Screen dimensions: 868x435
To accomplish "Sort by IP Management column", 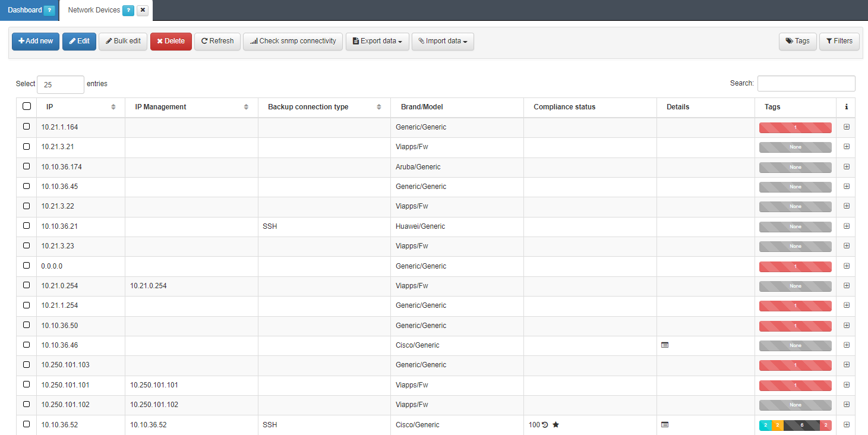I will click(x=246, y=108).
